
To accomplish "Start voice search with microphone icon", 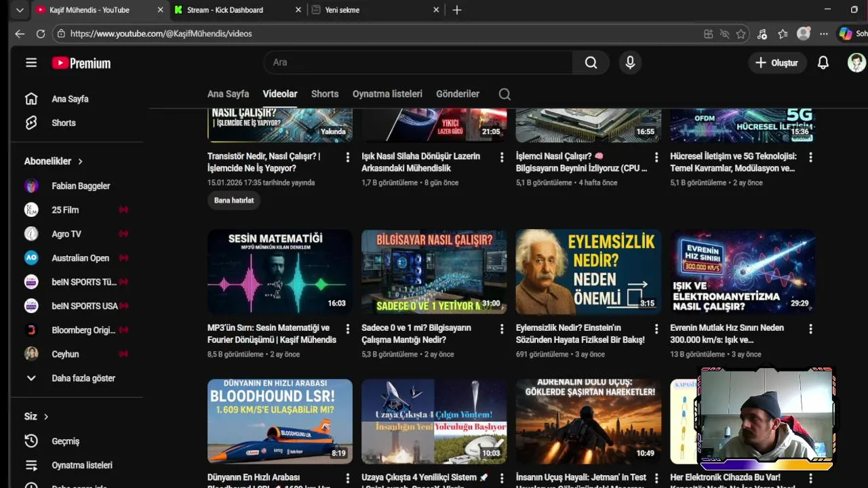I will click(x=630, y=62).
